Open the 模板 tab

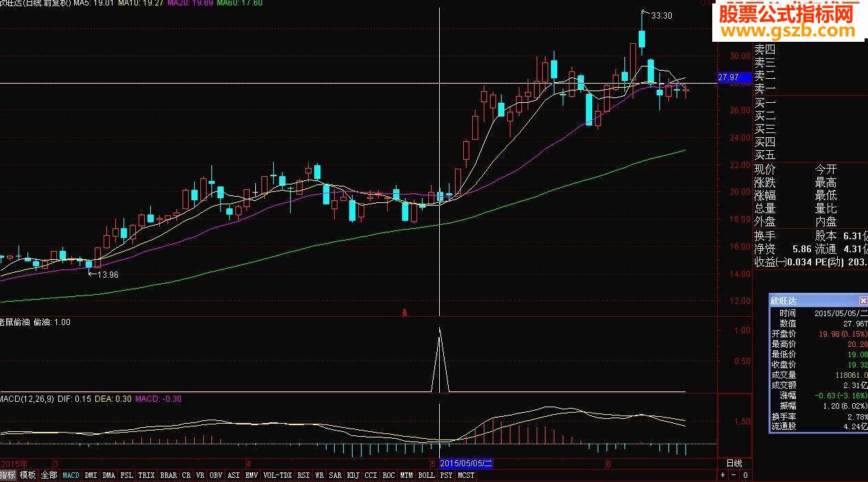(x=28, y=475)
